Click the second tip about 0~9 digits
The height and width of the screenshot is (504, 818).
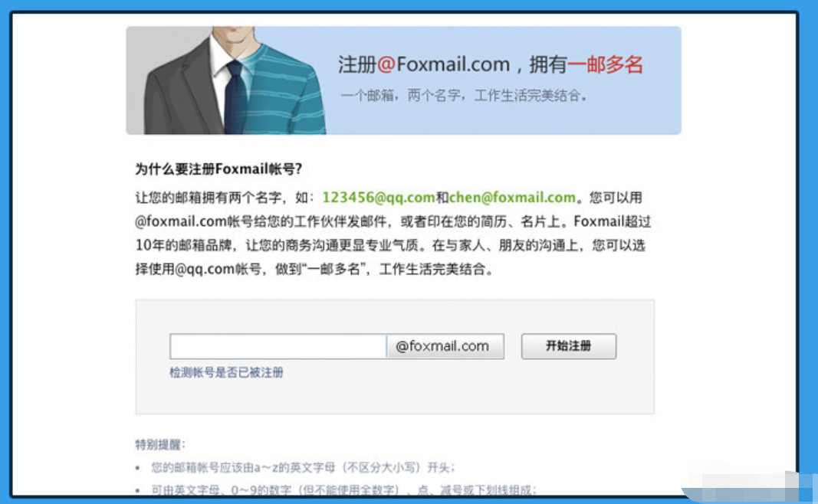(x=344, y=490)
